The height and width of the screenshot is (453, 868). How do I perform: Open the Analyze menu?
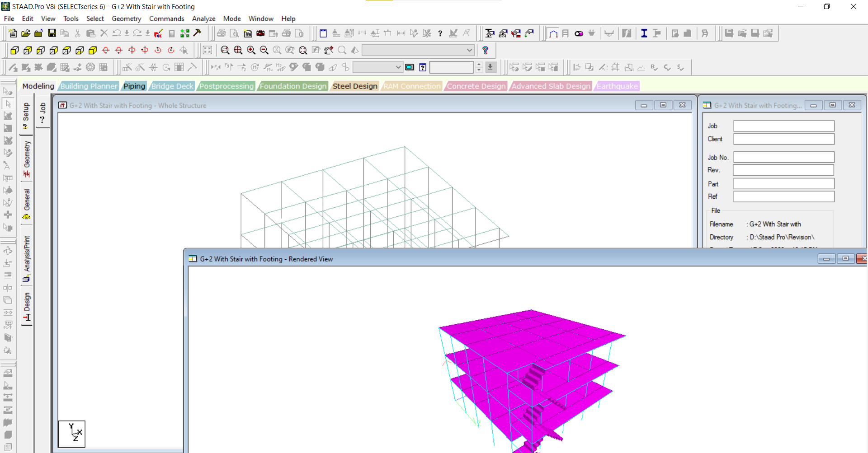pos(203,19)
